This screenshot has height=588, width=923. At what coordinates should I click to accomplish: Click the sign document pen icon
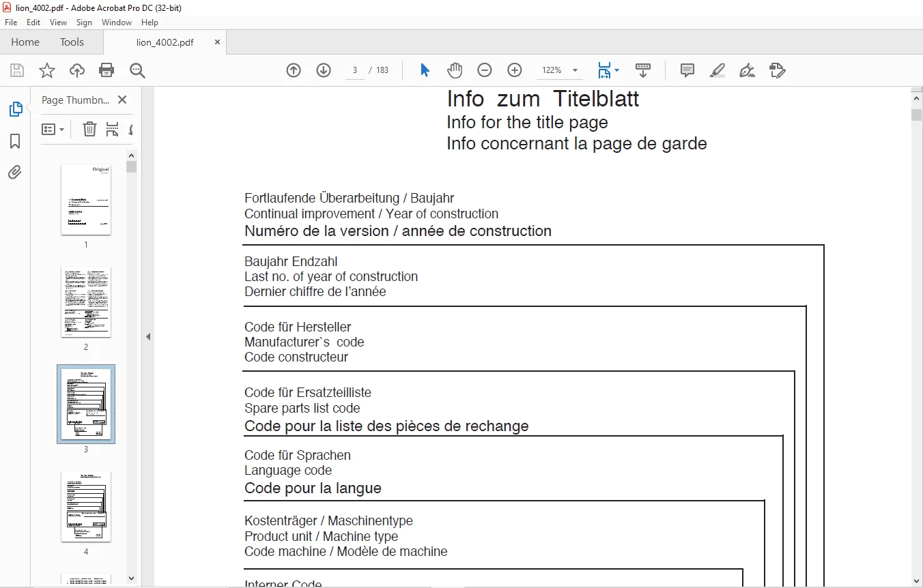[747, 70]
